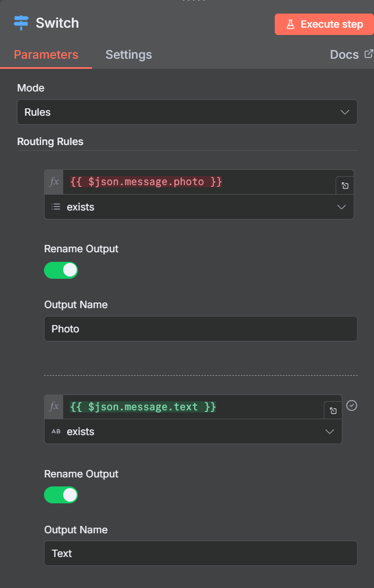
Task: Toggle Rename Output for the Text rule
Action: tap(61, 495)
